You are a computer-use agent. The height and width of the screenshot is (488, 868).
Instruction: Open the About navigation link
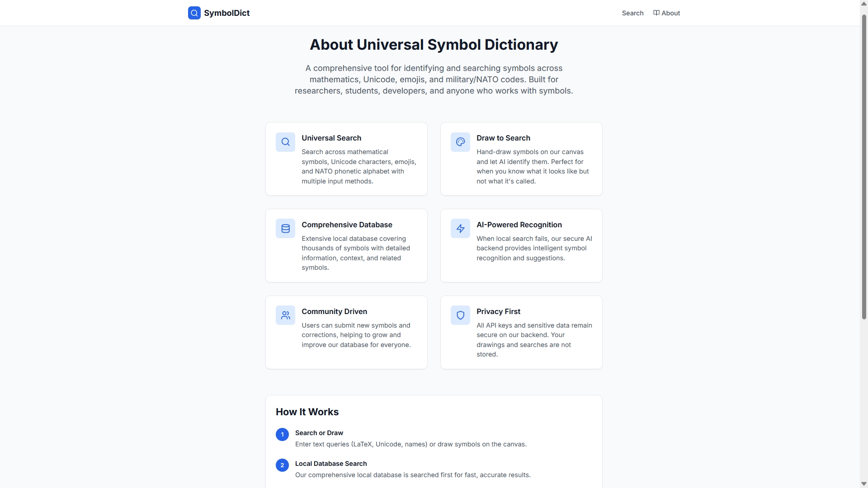(670, 13)
